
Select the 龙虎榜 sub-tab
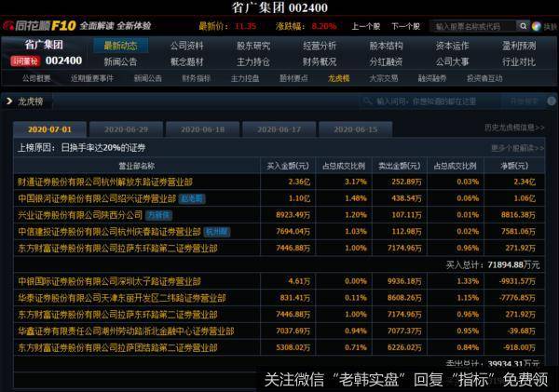coord(339,78)
